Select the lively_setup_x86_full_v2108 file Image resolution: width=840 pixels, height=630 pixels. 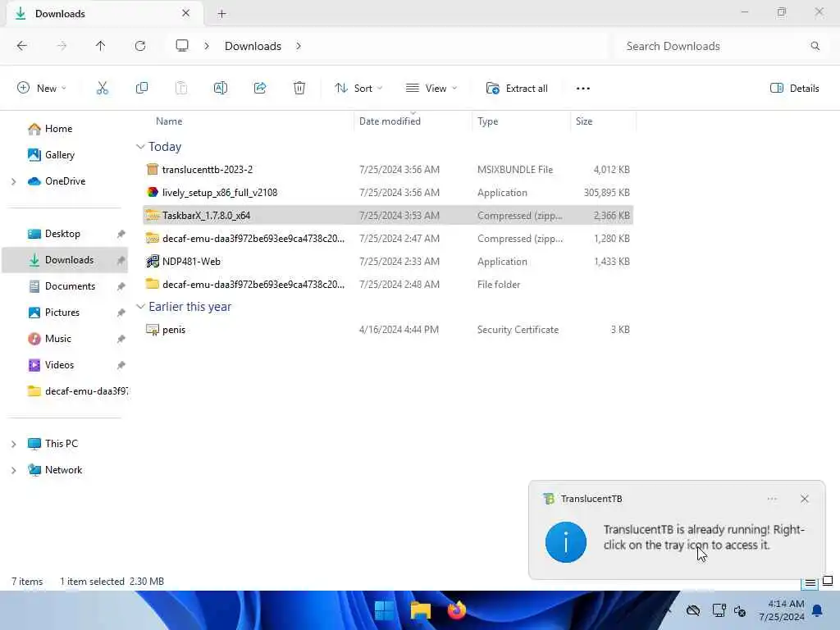[388, 192]
